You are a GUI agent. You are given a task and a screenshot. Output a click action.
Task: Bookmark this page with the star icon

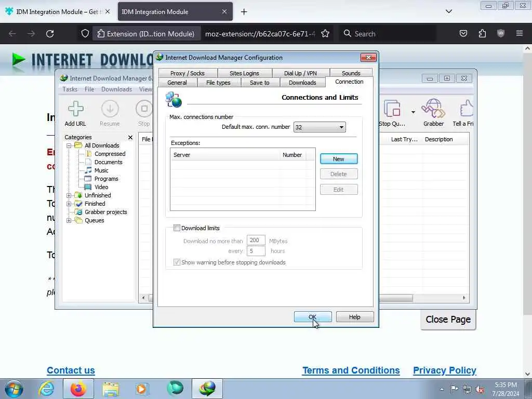pyautogui.click(x=325, y=34)
